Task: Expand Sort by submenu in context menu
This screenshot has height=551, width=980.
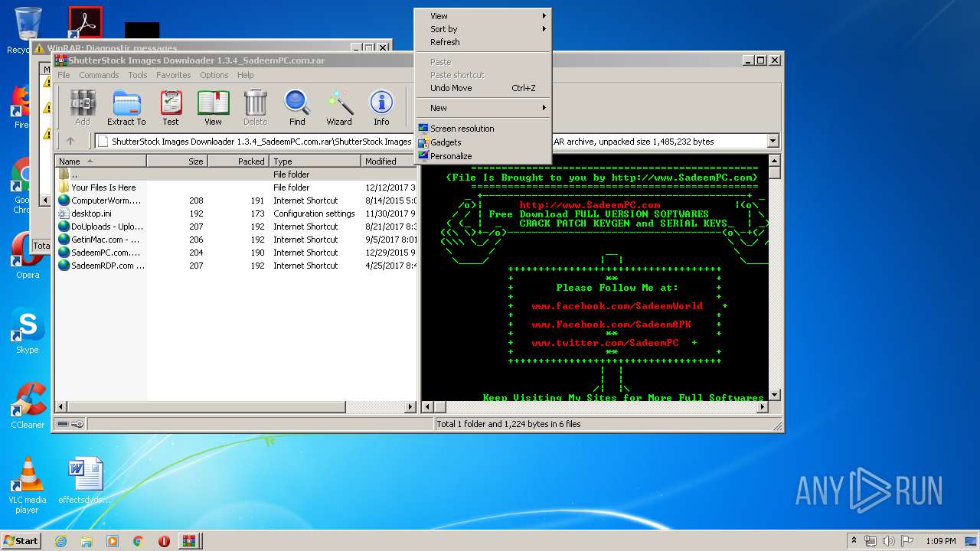Action: coord(482,29)
